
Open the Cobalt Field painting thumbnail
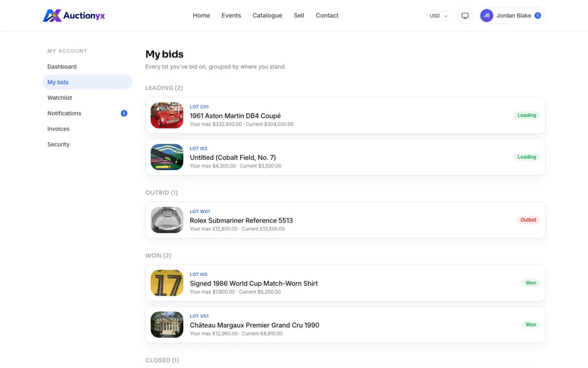167,157
